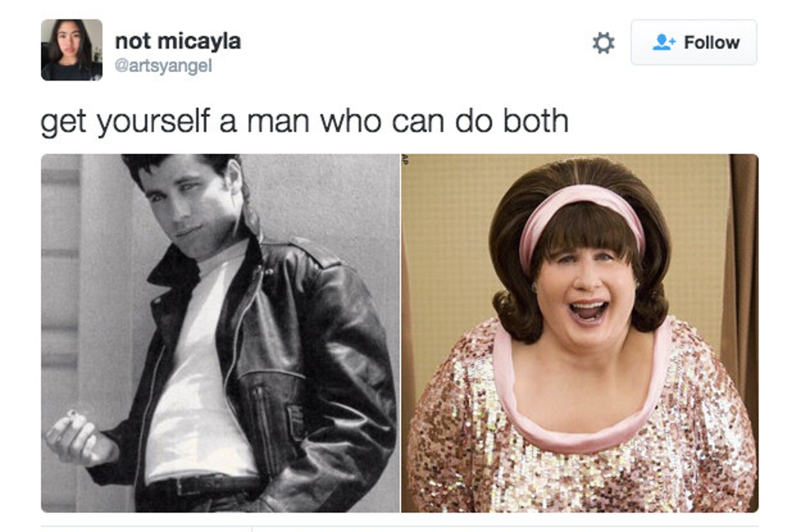This screenshot has height=532, width=801.
Task: Open the "not micayla" display name link
Action: (178, 41)
